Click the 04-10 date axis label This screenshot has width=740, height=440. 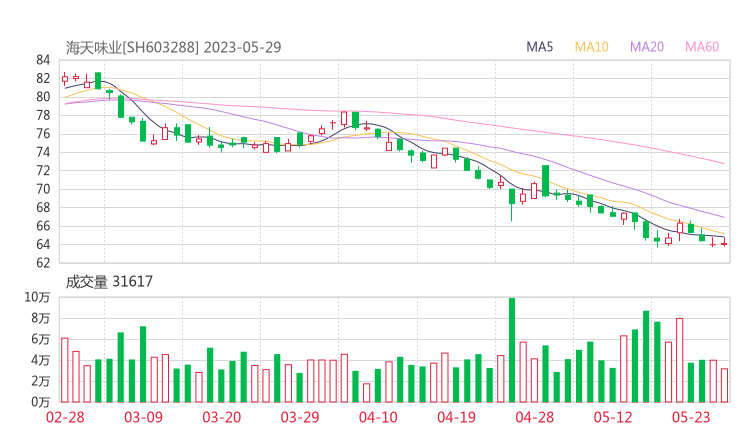click(x=378, y=417)
